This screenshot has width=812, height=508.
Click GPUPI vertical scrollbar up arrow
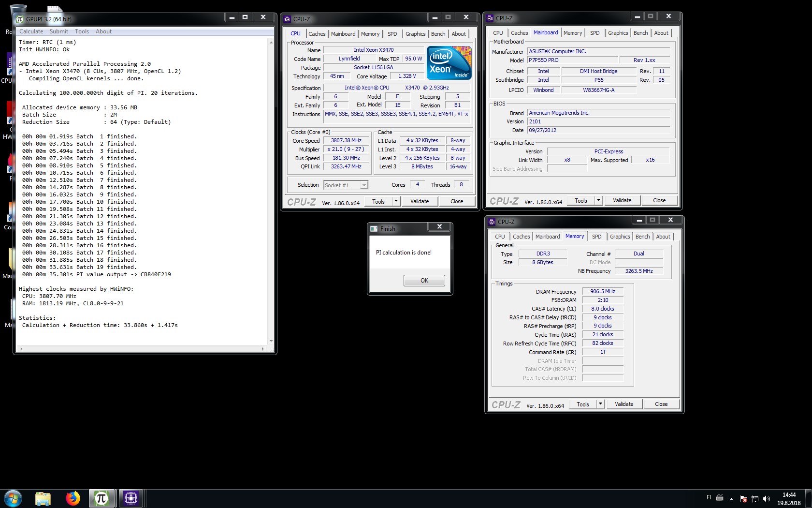(271, 42)
